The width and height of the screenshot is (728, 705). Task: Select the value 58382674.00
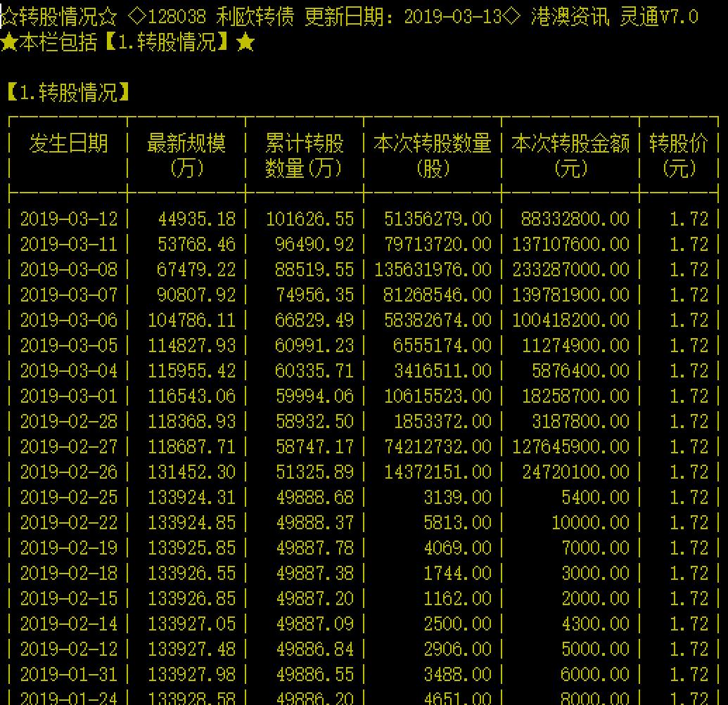438,320
